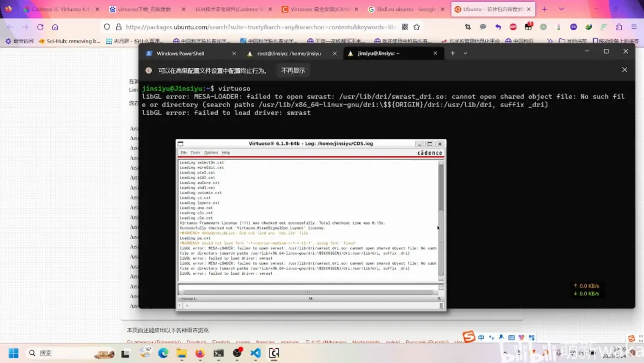The image size is (644, 363).
Task: Reload the browser page
Action: click(40, 27)
